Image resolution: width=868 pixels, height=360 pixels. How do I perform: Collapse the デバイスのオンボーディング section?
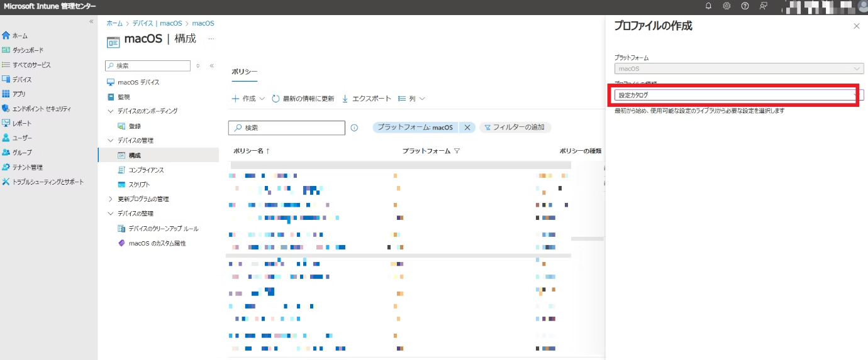pos(111,111)
